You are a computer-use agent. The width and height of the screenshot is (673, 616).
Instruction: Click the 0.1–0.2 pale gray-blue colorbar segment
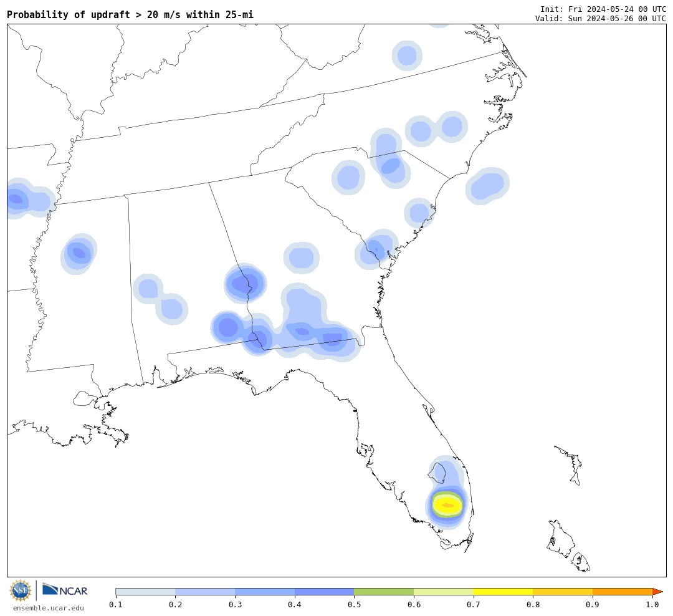point(145,592)
